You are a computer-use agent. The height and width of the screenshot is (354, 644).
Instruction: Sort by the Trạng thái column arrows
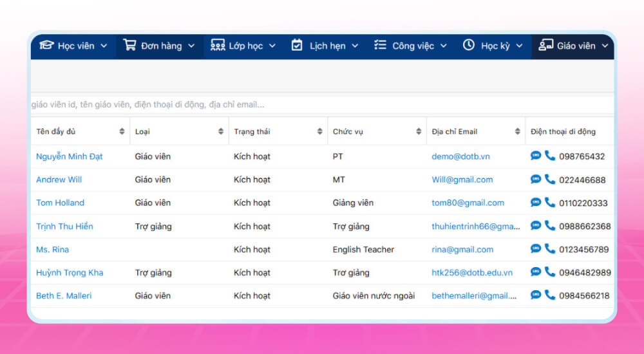tap(320, 131)
